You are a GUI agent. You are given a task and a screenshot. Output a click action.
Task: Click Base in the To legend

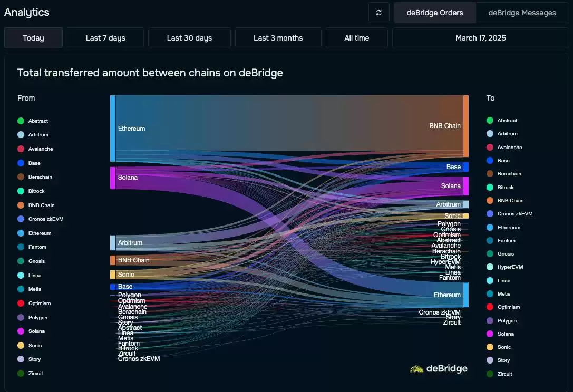point(498,160)
